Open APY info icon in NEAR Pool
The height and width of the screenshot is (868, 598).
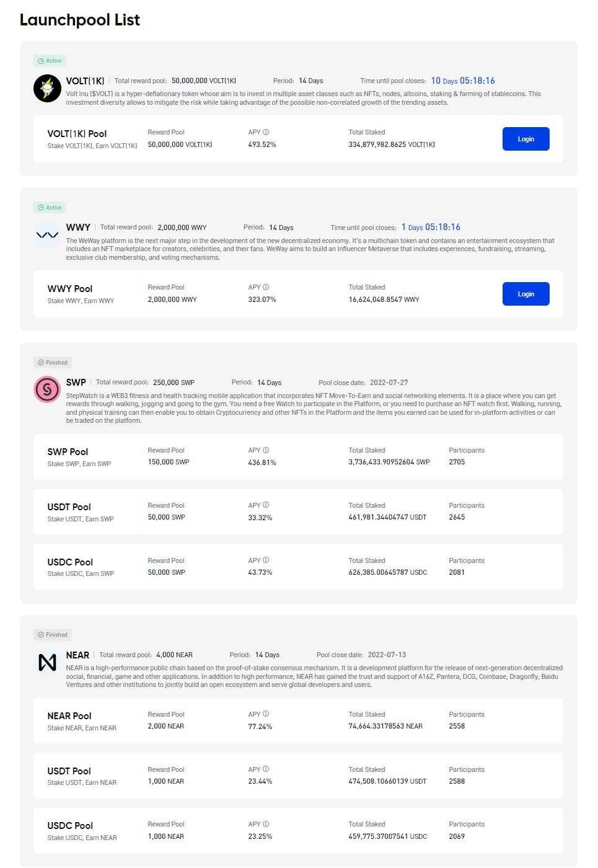pos(266,714)
